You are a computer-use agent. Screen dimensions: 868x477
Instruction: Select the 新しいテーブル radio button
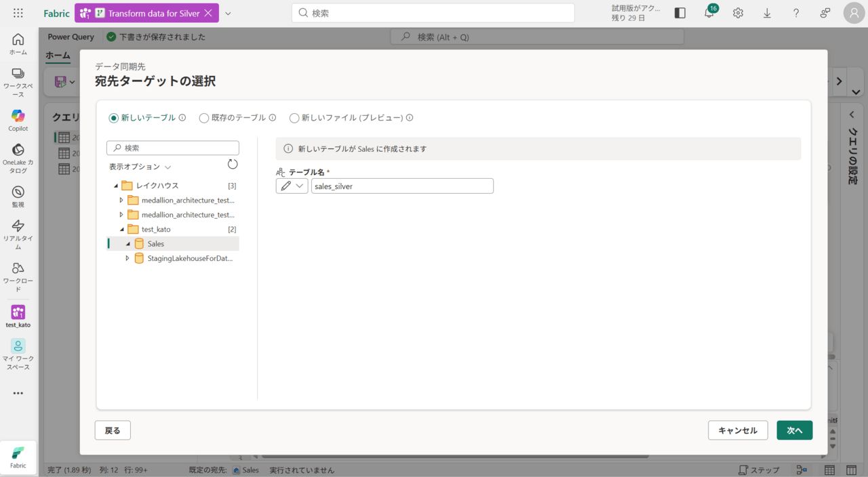click(114, 118)
